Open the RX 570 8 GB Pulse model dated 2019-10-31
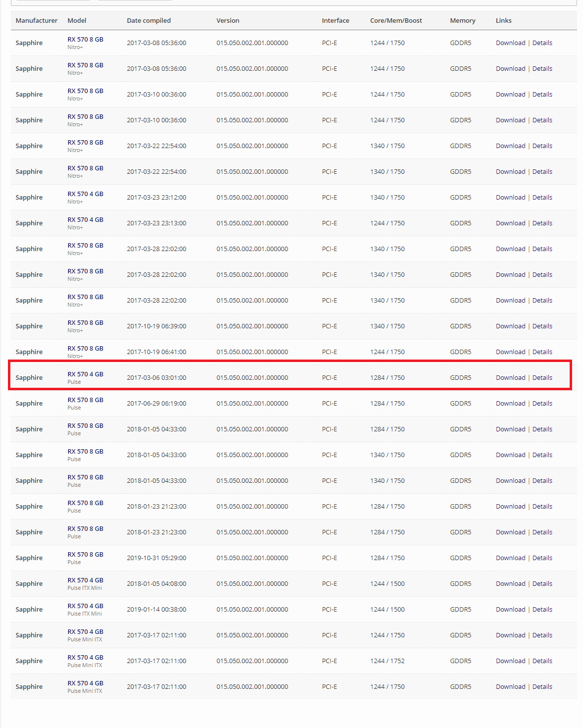583x728 pixels. pos(85,554)
